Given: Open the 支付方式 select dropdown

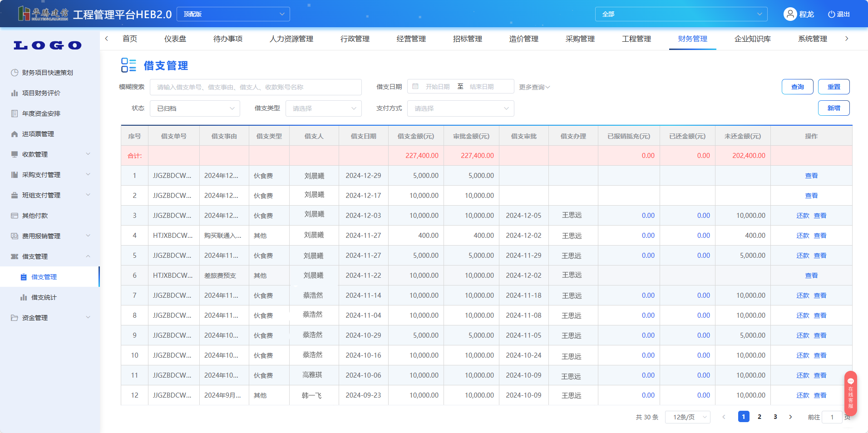Looking at the screenshot, I should 461,108.
